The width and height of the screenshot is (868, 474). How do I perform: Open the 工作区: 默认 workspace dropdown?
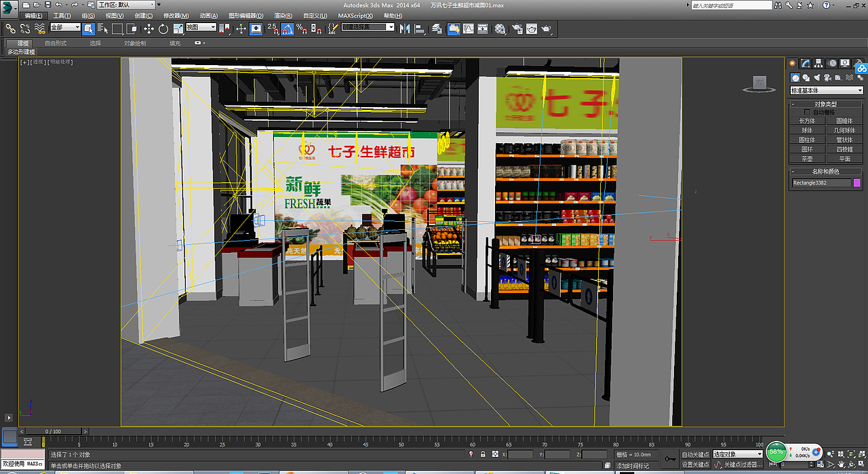125,5
